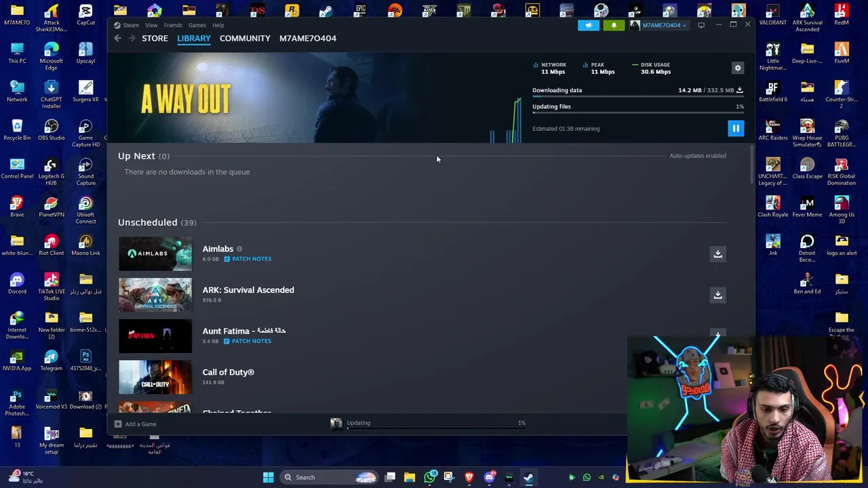Open the STORE tab
This screenshot has width=868, height=488.
[155, 39]
